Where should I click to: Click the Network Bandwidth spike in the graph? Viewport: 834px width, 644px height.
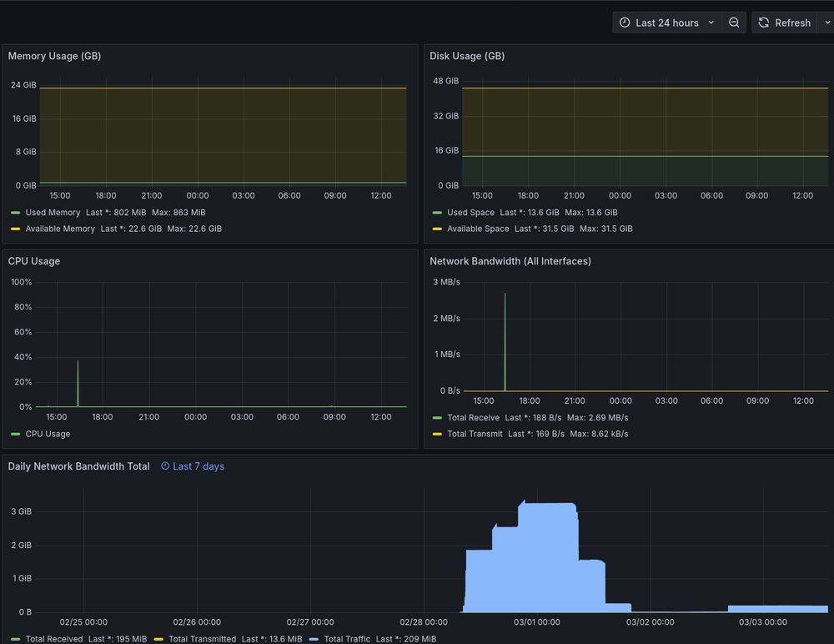(505, 342)
